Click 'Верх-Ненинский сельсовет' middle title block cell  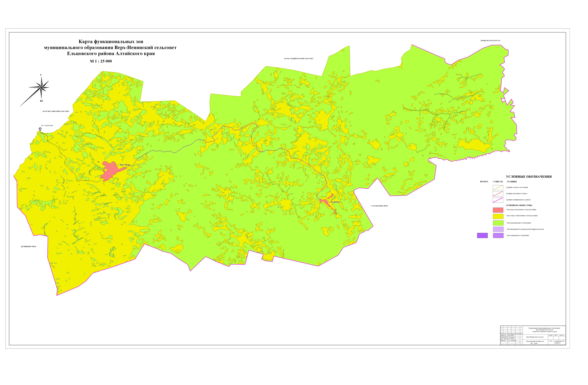point(535,337)
